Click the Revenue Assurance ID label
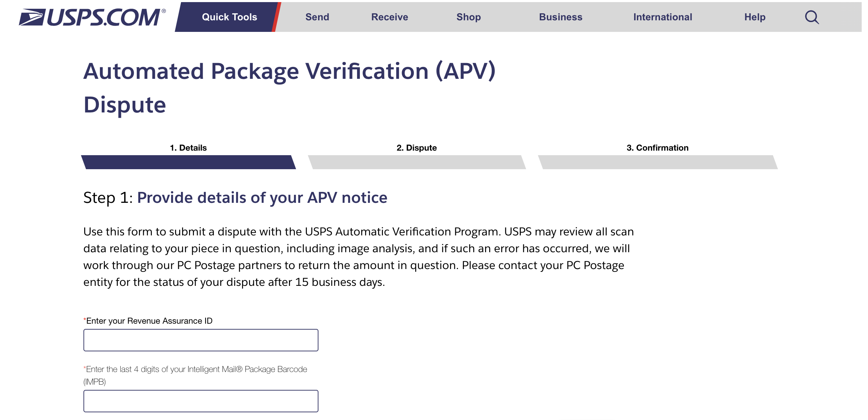This screenshot has width=868, height=420. tap(148, 320)
